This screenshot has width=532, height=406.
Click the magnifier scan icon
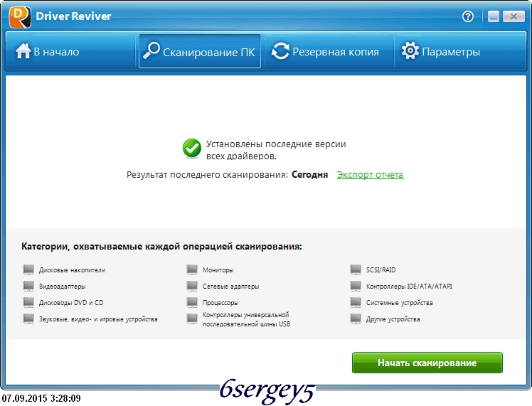151,51
